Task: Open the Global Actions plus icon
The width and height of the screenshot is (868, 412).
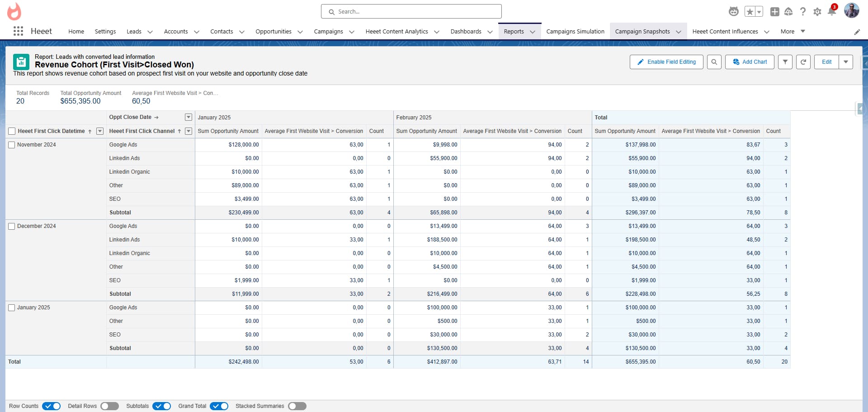Action: point(774,12)
